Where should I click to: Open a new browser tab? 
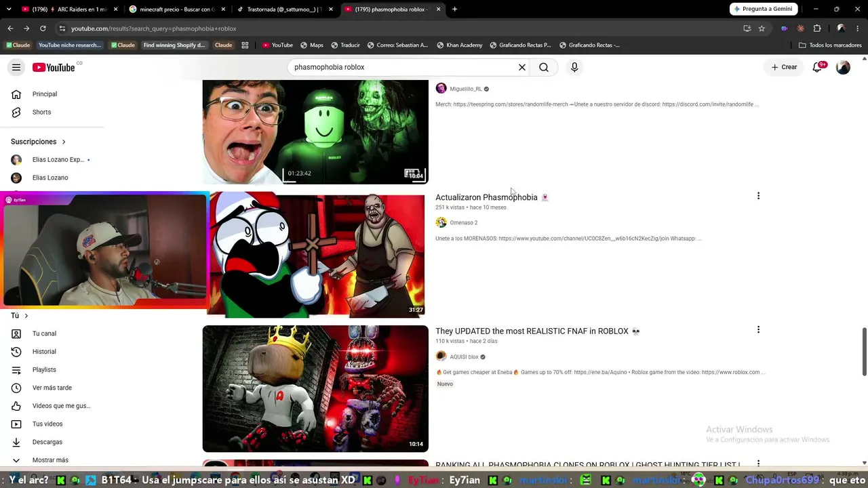pos(454,9)
